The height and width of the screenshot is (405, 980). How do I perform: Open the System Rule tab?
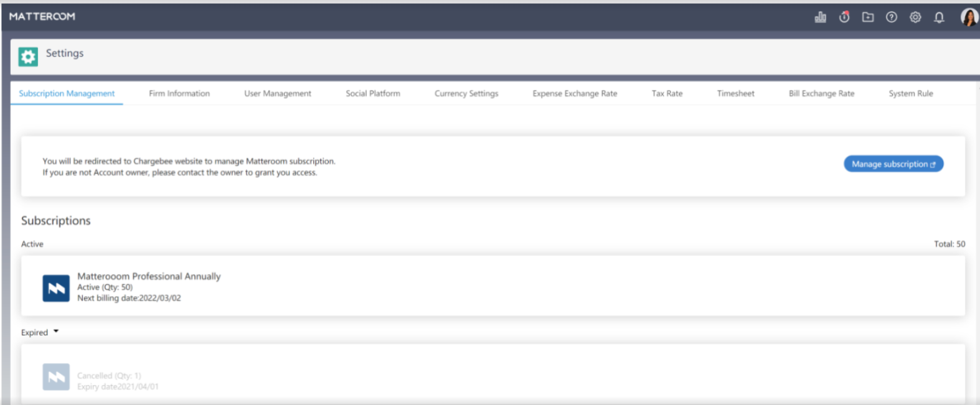910,93
